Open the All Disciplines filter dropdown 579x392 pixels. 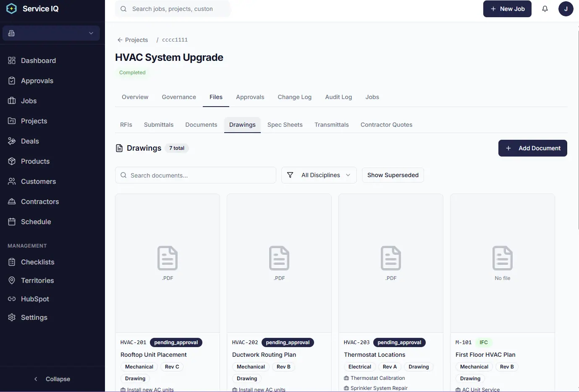point(319,175)
